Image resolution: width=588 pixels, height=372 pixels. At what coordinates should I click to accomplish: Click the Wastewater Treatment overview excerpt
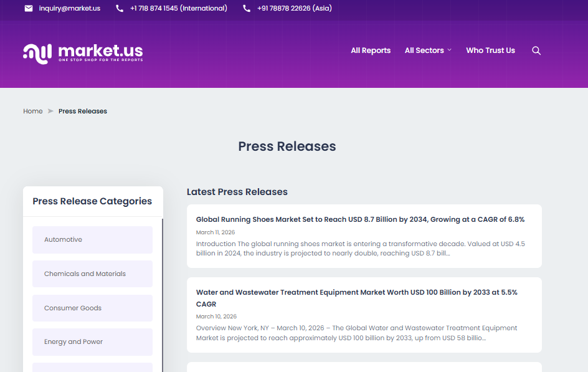(x=357, y=333)
